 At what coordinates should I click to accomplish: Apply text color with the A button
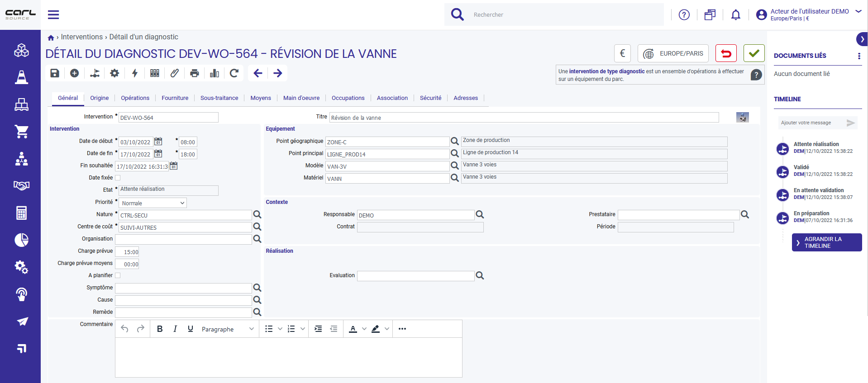(x=353, y=329)
